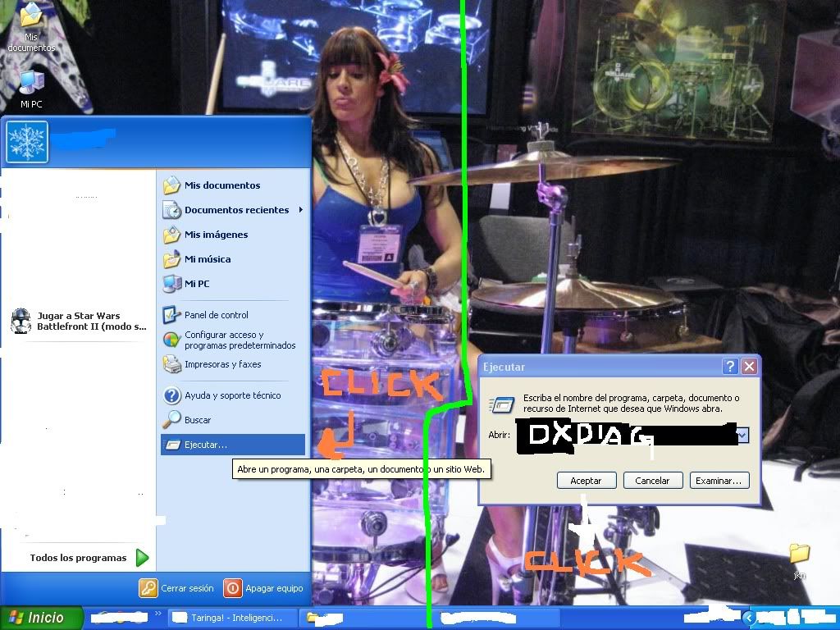Click the Inicio start button
Screen dimensions: 840x630
click(42, 618)
